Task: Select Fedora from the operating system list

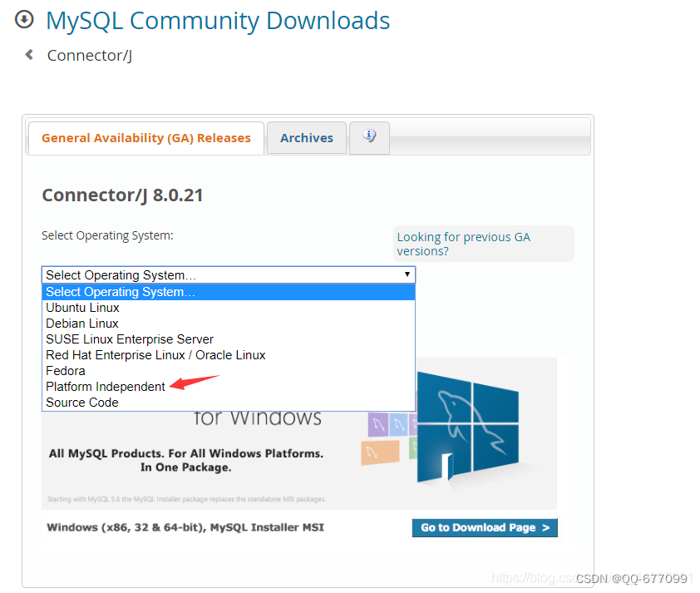Action: 66,370
